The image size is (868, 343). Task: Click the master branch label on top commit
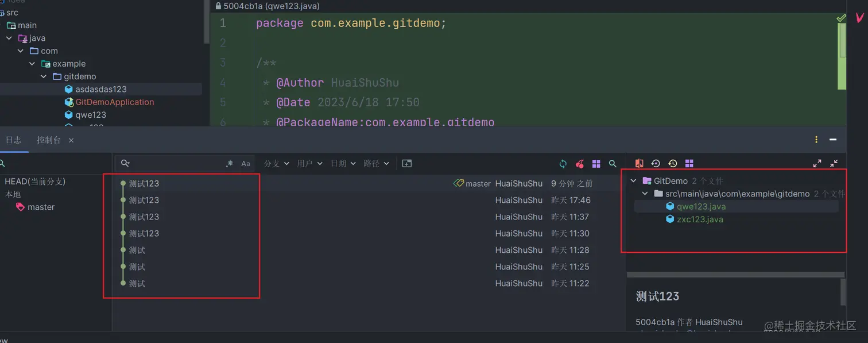pyautogui.click(x=472, y=184)
